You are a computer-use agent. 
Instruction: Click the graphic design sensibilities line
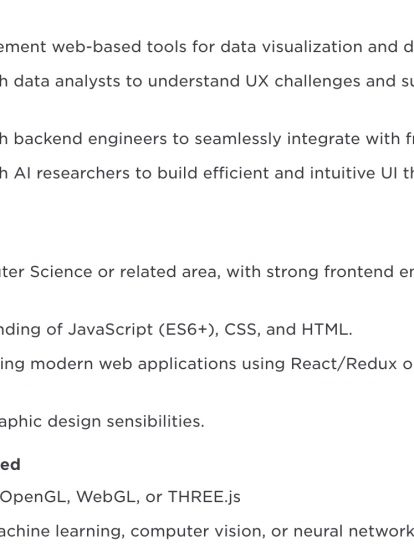click(102, 421)
